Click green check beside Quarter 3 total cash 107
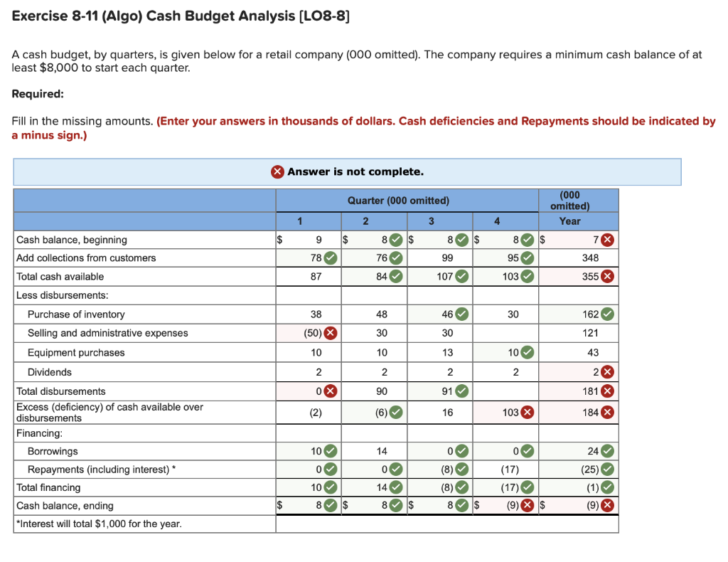Viewport: 728px width, 562px height. pos(461,276)
